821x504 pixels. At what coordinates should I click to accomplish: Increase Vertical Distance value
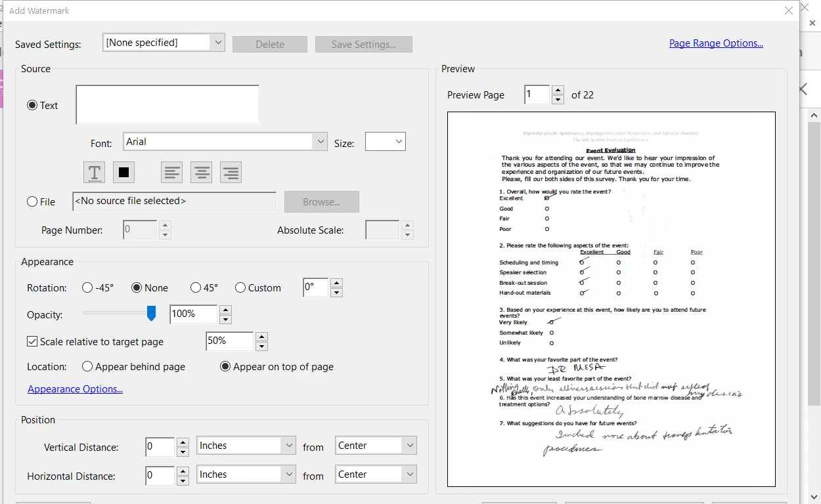(183, 442)
